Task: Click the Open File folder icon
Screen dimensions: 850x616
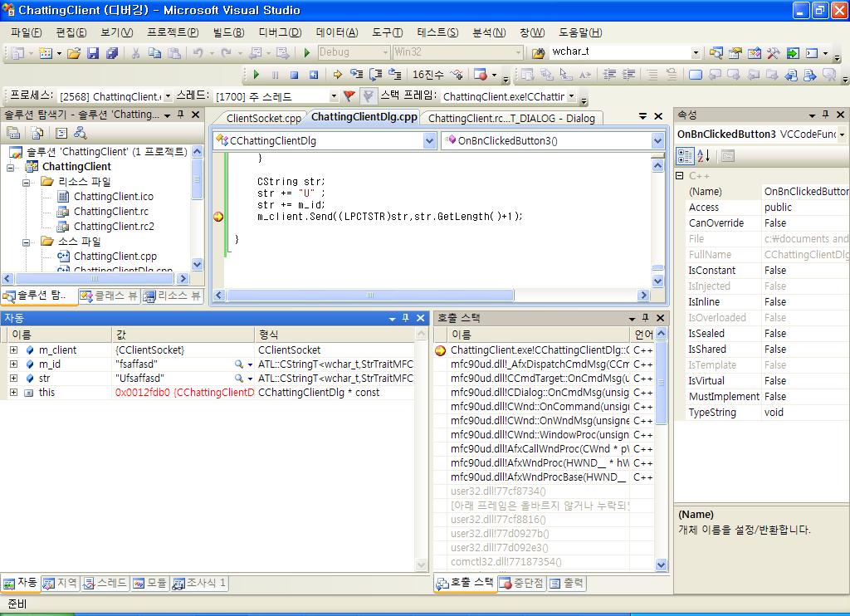Action: coord(74,53)
